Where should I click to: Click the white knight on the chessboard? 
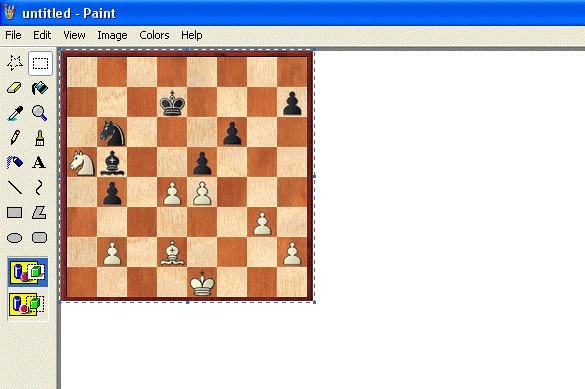click(82, 163)
